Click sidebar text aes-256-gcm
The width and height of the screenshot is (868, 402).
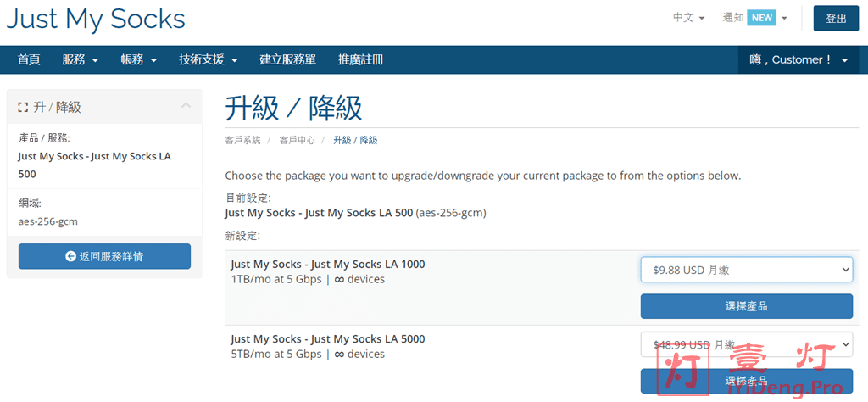[x=48, y=221]
